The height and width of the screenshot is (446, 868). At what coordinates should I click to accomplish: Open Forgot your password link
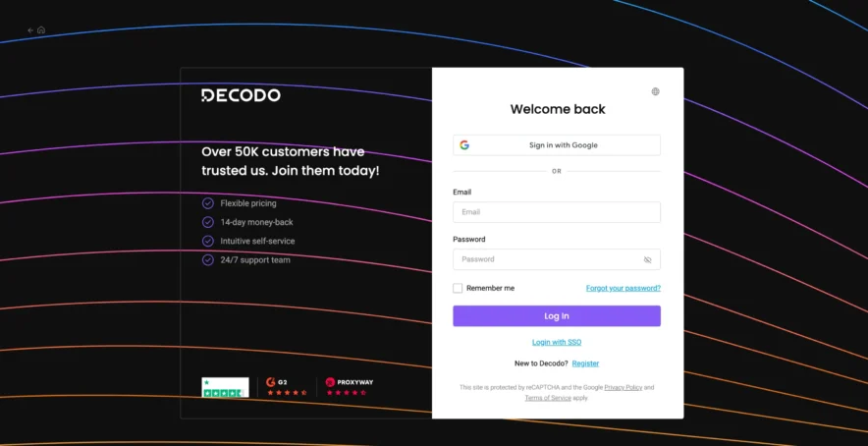(x=623, y=288)
